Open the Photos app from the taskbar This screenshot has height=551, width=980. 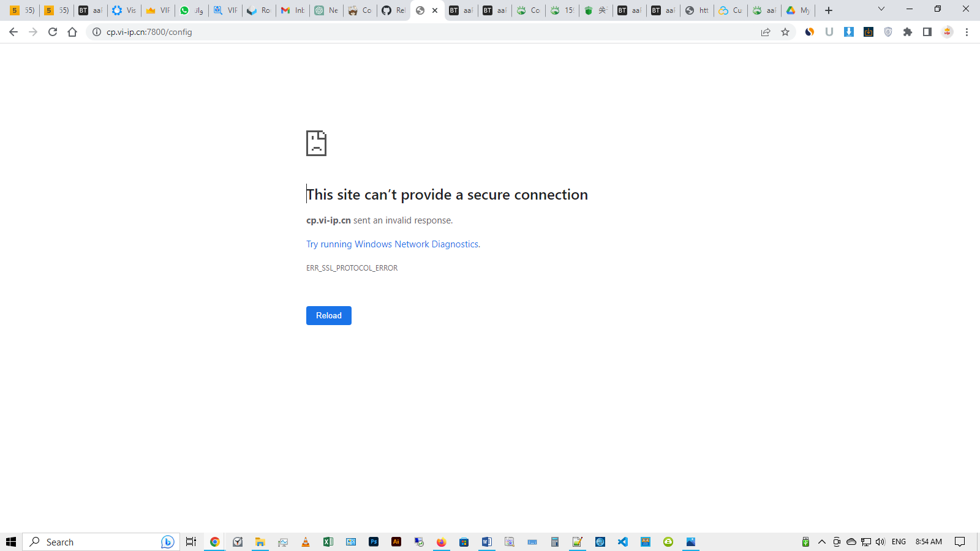tap(691, 542)
